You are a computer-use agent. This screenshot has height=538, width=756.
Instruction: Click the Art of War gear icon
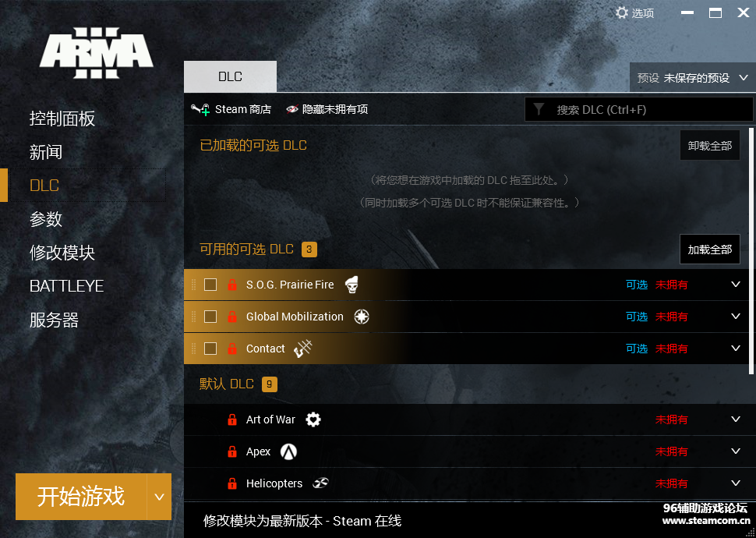[x=313, y=419]
